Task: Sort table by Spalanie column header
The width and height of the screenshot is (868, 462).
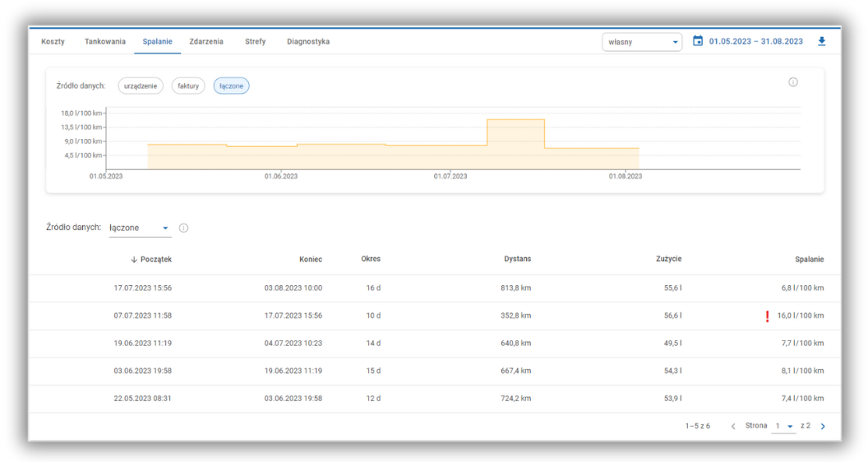Action: pyautogui.click(x=809, y=260)
